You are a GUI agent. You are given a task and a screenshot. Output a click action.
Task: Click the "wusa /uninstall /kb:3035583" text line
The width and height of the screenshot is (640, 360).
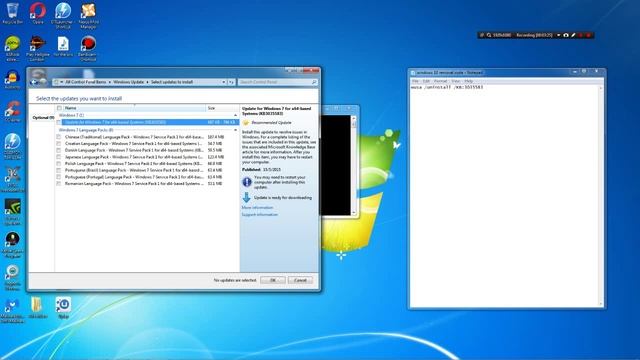pos(447,87)
